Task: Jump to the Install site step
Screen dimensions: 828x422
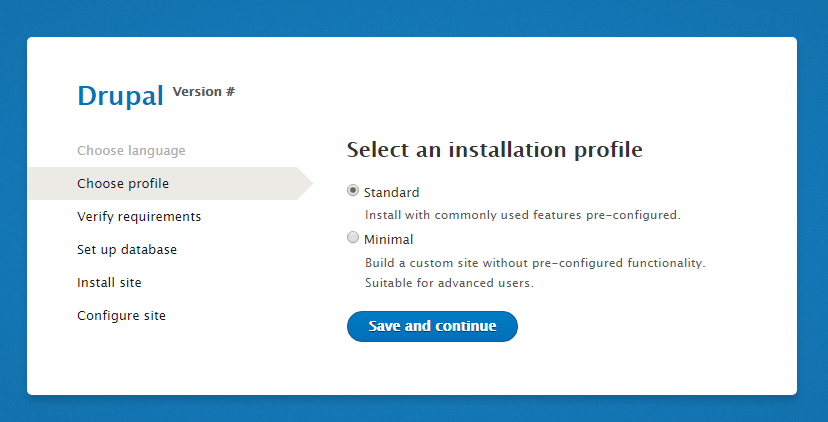Action: tap(109, 283)
